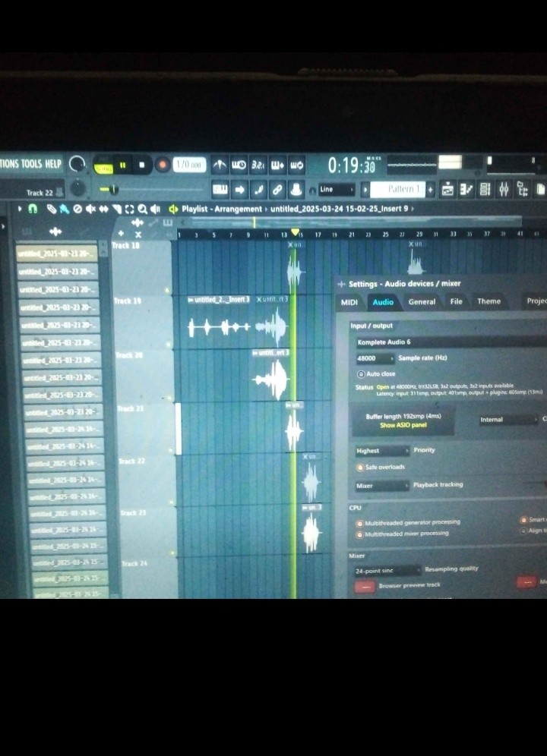Click Show ASIO panel
The width and height of the screenshot is (547, 756).
[403, 425]
